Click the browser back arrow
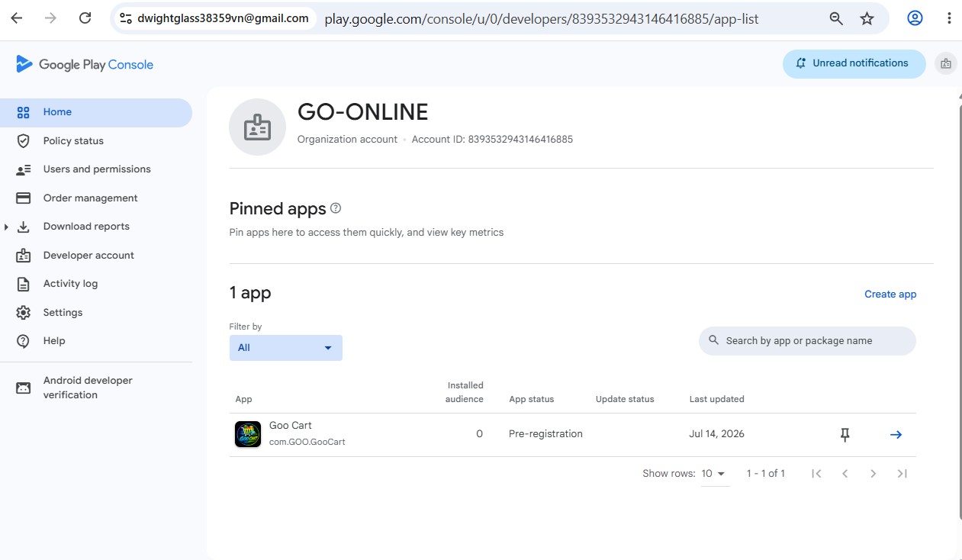 click(x=17, y=18)
